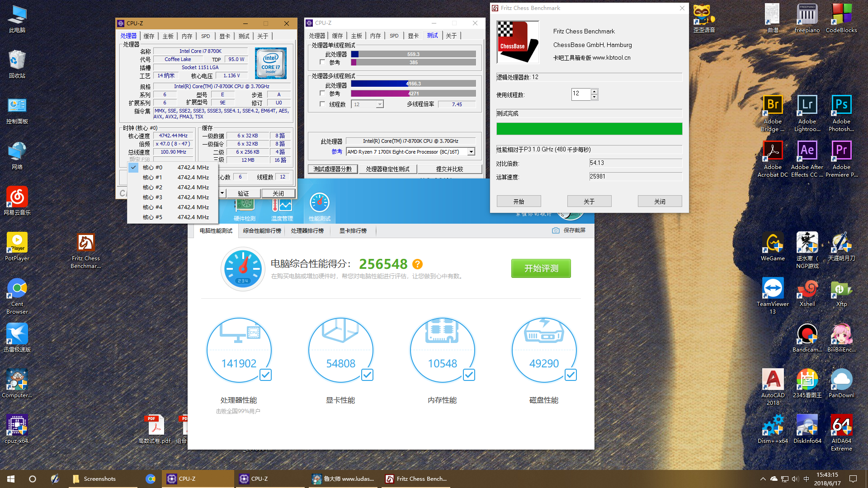
Task: Open AIDA64 Extreme shortcut
Action: pos(841,433)
